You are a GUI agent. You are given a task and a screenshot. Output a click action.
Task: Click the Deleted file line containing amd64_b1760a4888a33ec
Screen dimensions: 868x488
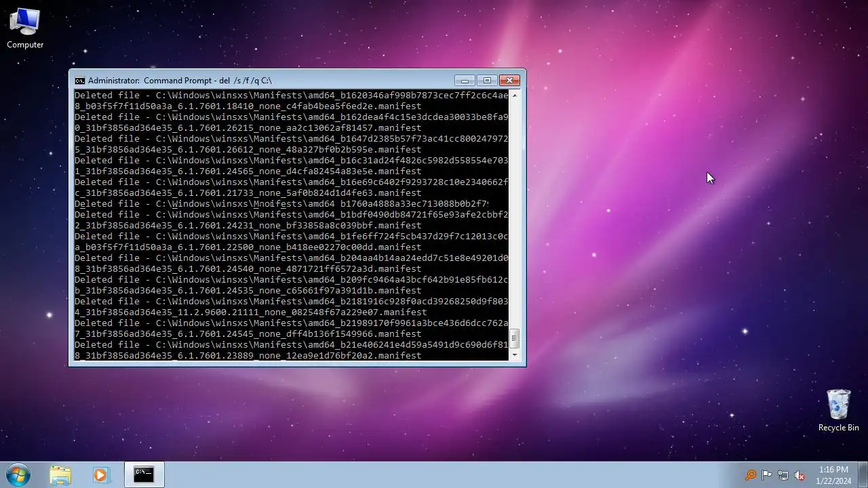281,204
